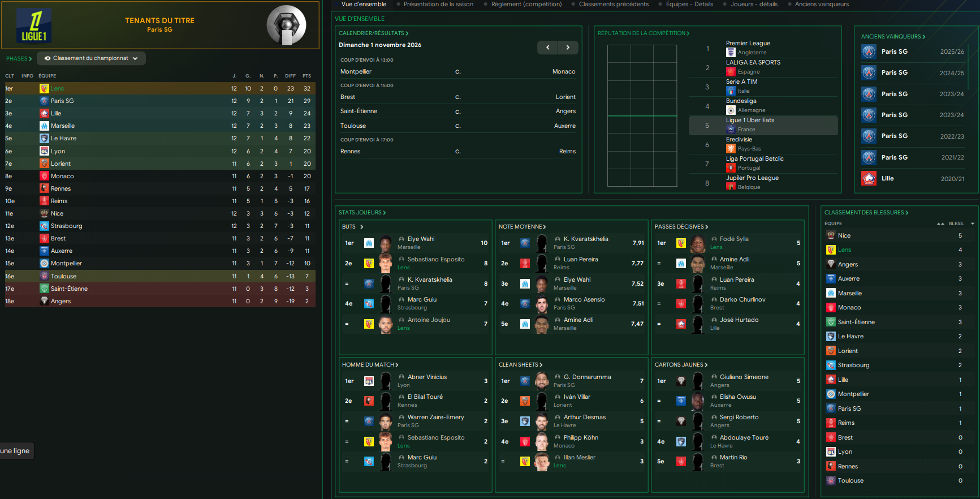Expand the PHASES section link
This screenshot has height=499, width=980.
pos(19,58)
